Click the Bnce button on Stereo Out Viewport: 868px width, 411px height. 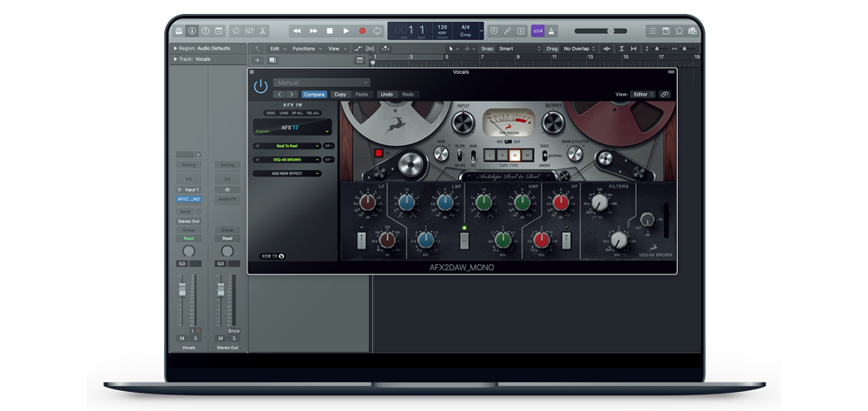click(233, 331)
